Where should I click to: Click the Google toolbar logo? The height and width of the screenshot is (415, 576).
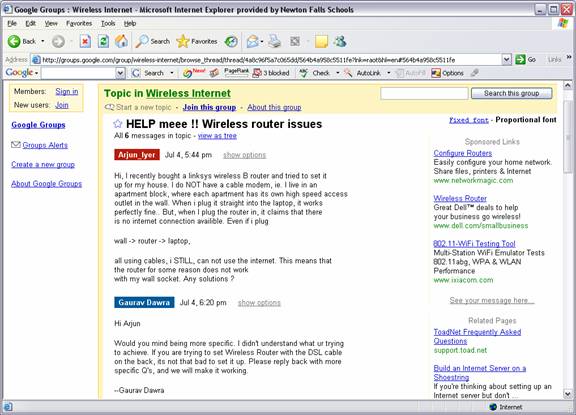(x=19, y=73)
